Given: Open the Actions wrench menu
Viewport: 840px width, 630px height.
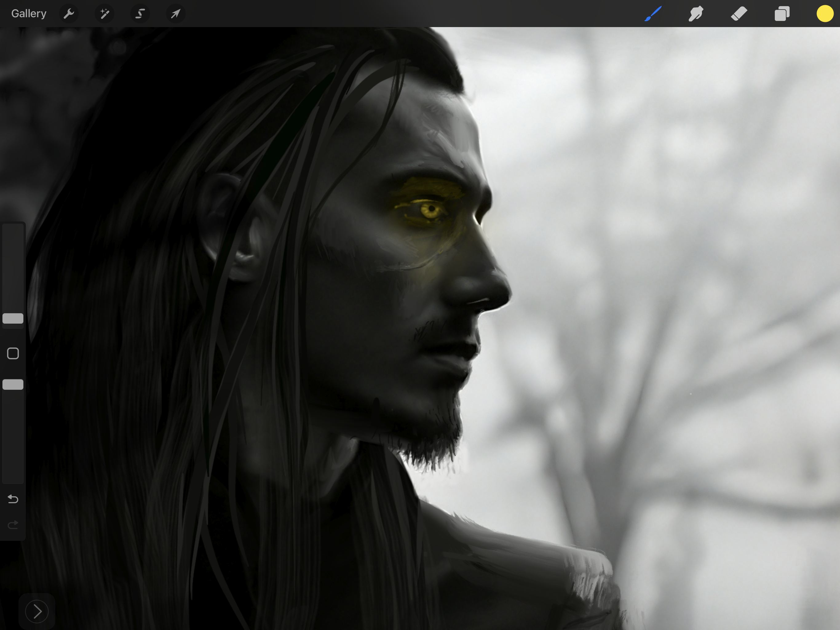Looking at the screenshot, I should click(x=69, y=14).
